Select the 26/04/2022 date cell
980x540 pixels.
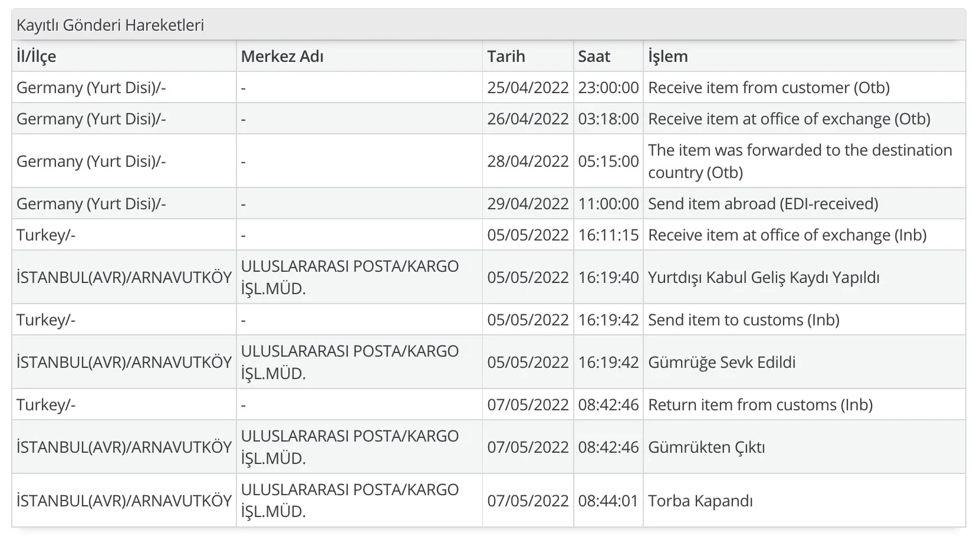(x=528, y=119)
